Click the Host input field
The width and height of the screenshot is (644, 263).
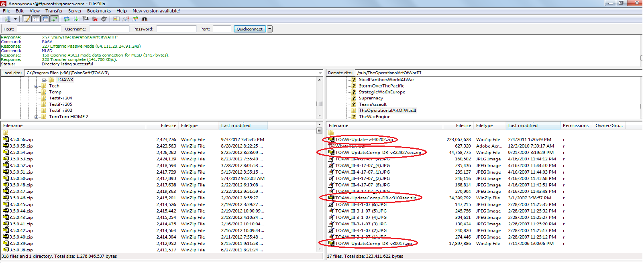pos(39,29)
